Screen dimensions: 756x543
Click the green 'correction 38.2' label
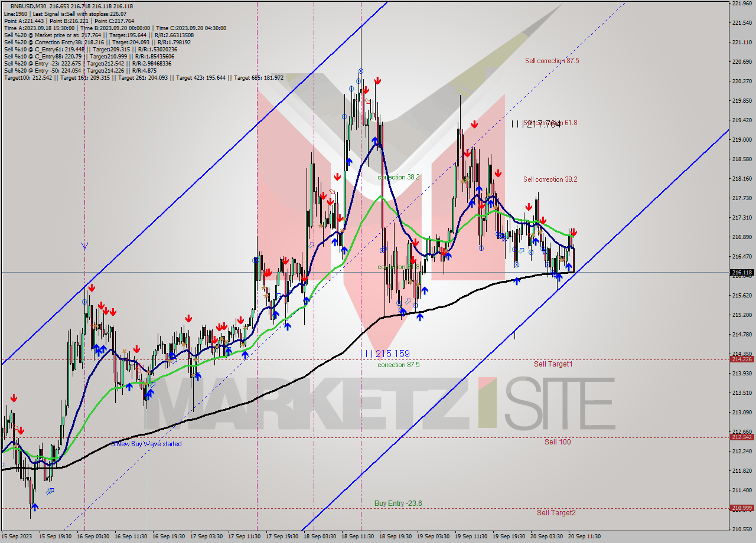point(399,177)
